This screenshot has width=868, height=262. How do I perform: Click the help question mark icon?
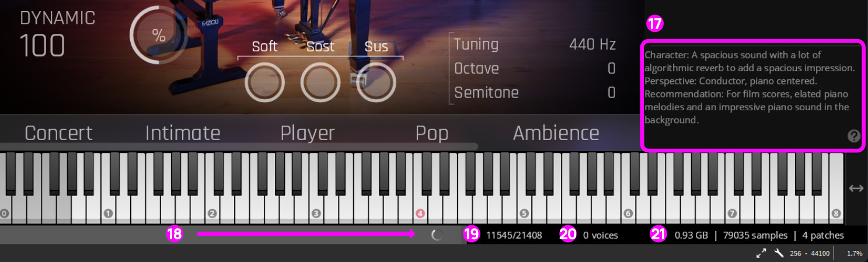click(853, 136)
